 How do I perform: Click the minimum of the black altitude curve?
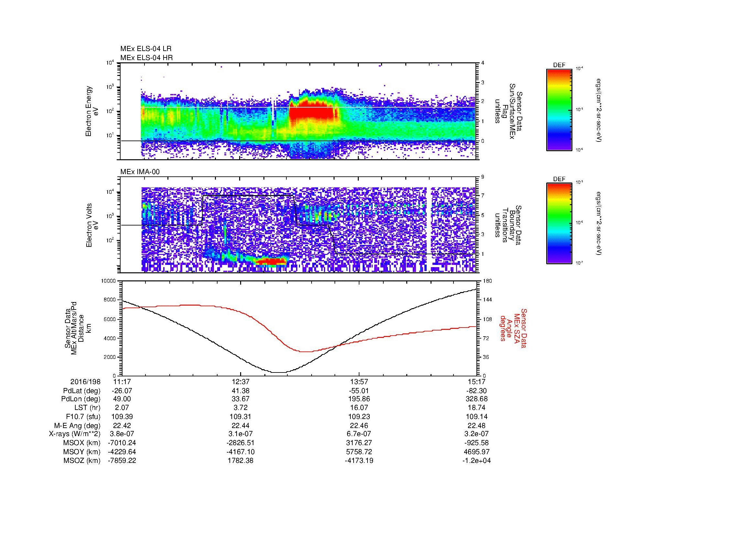coord(279,372)
